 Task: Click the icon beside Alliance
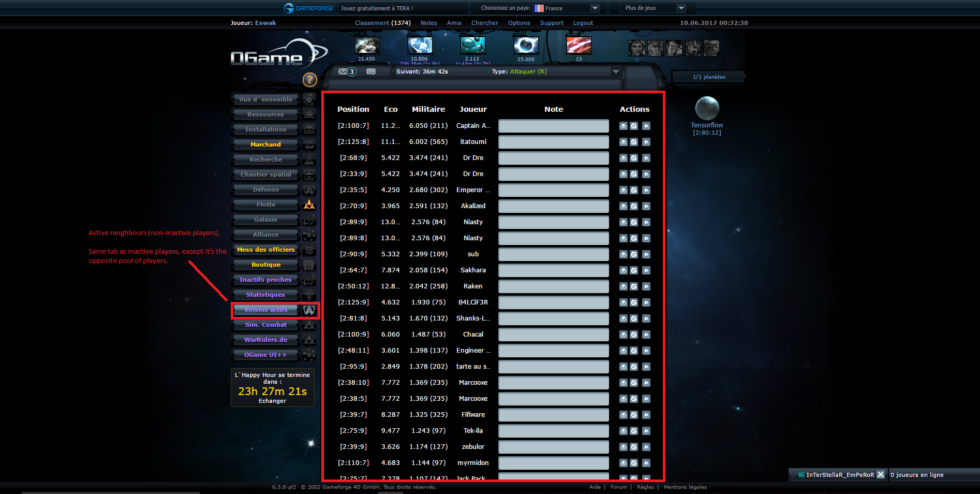pyautogui.click(x=309, y=235)
